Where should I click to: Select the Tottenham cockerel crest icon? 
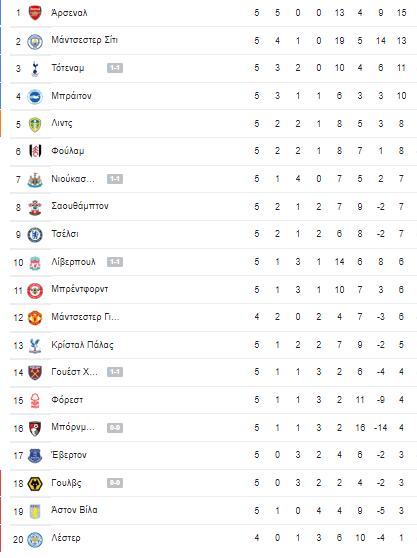pyautogui.click(x=35, y=69)
